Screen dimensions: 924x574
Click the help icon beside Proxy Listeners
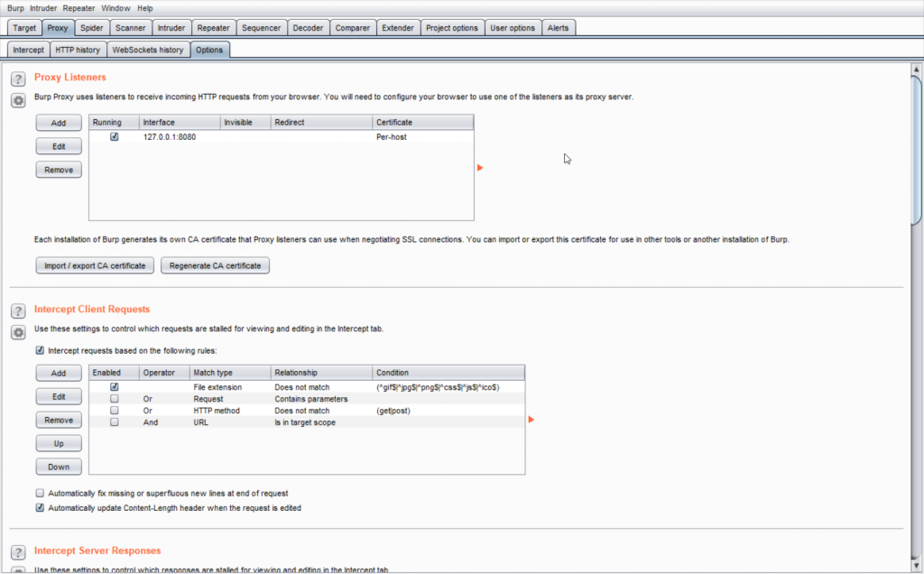(17, 79)
